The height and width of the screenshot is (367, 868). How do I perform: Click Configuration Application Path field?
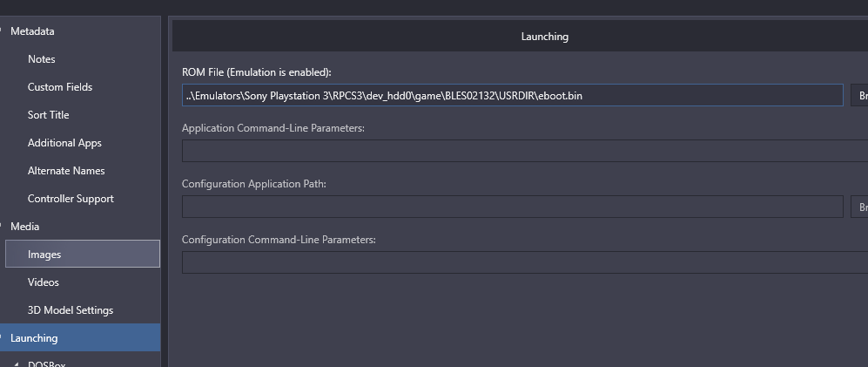pyautogui.click(x=513, y=207)
